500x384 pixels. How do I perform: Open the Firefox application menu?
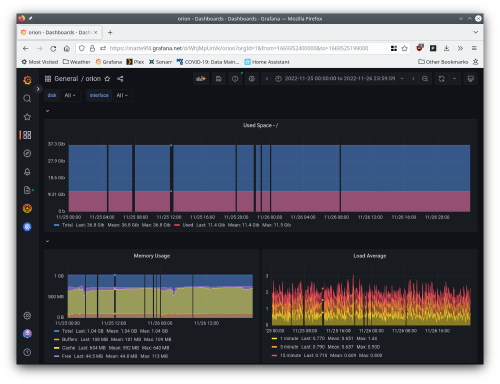[474, 48]
